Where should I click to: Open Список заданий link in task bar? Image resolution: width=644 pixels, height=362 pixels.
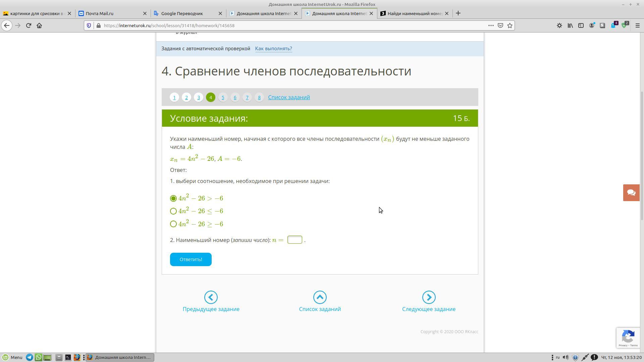(x=289, y=97)
